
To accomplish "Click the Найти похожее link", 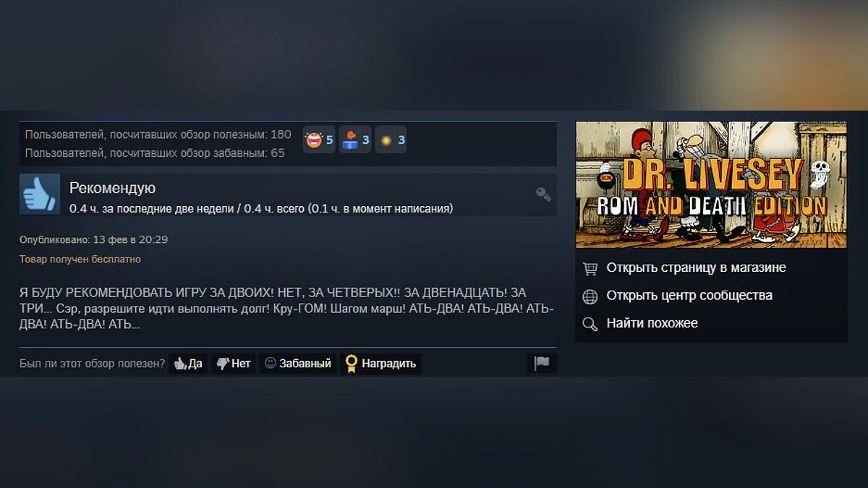I will tap(652, 323).
